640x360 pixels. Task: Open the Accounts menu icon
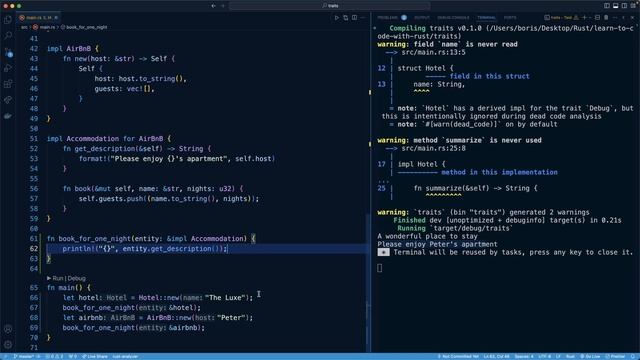[8, 329]
